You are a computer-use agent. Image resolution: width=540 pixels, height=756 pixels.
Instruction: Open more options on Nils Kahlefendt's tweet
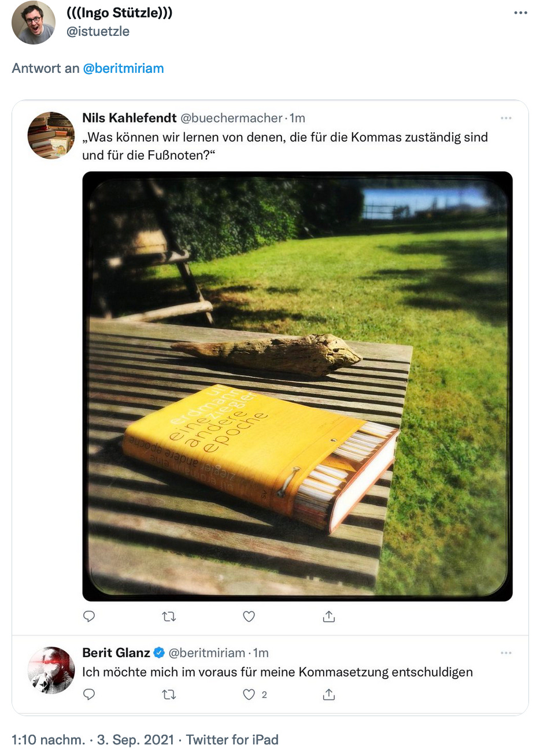(506, 118)
